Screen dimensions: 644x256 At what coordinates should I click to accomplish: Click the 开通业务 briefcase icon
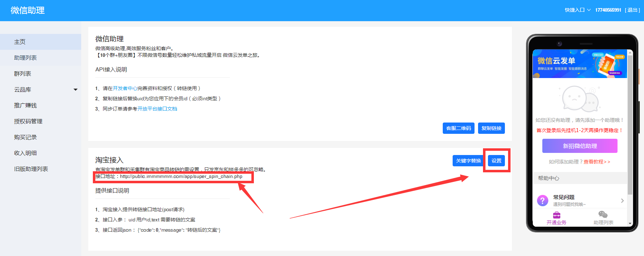tap(556, 215)
